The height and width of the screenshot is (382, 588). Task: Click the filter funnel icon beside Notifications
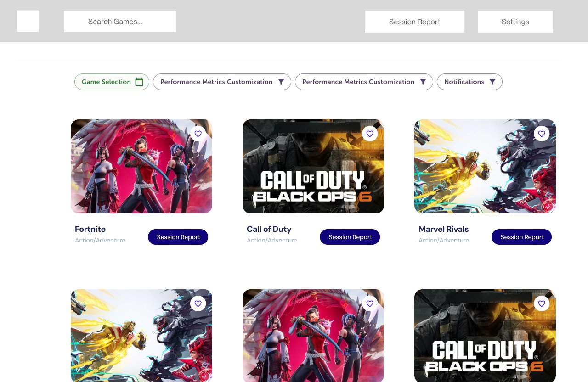tap(492, 82)
